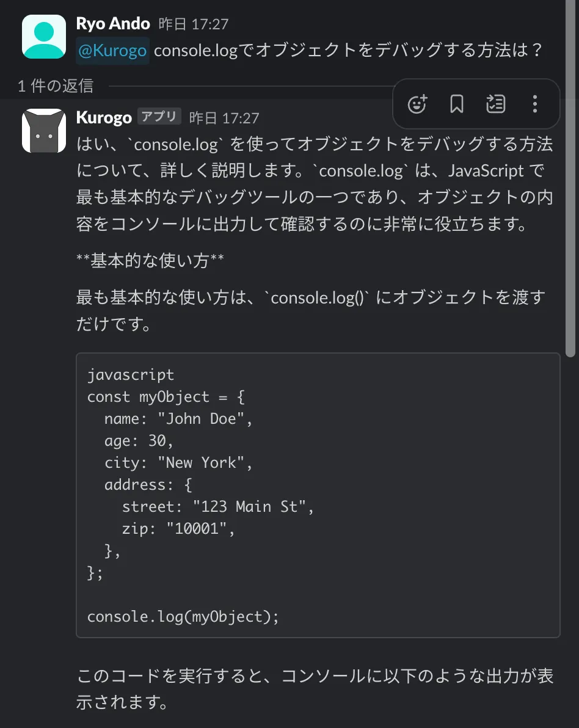579x728 pixels.
Task: Click the street: "123 Main St" code line
Action: [x=217, y=506]
